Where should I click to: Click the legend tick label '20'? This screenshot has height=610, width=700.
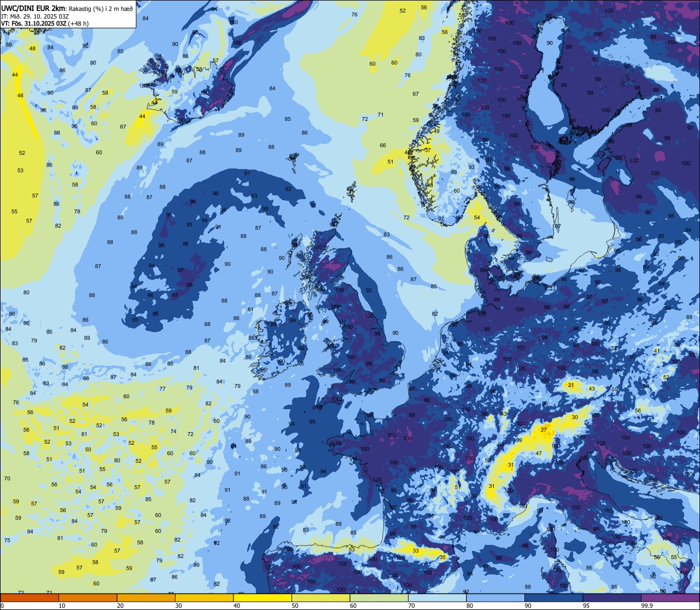tap(120, 606)
